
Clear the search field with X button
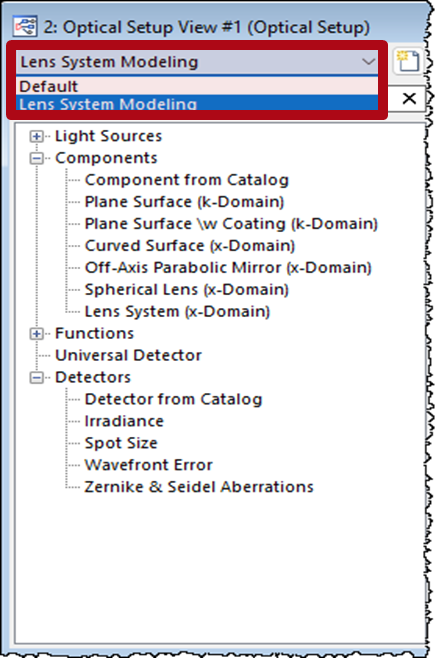[409, 99]
